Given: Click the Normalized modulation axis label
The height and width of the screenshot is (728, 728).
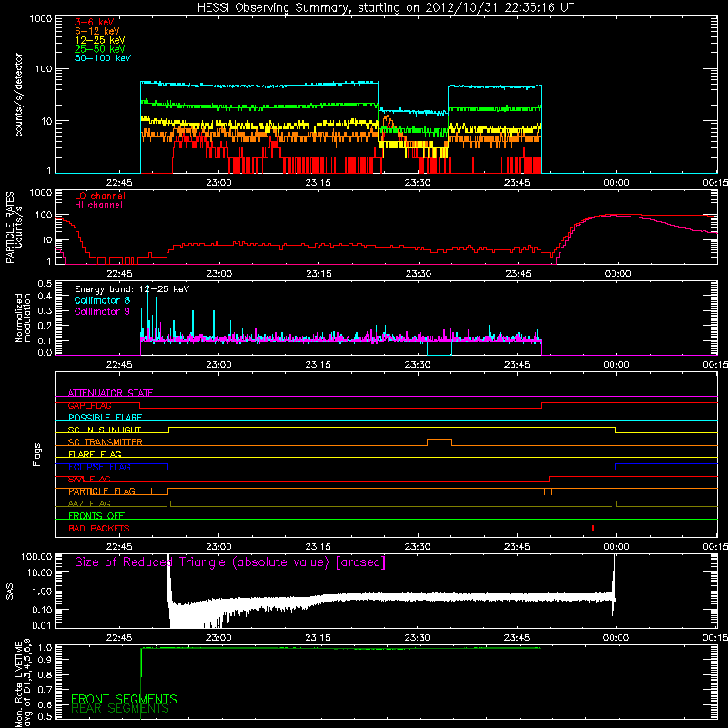Looking at the screenshot, I should [x=23, y=318].
